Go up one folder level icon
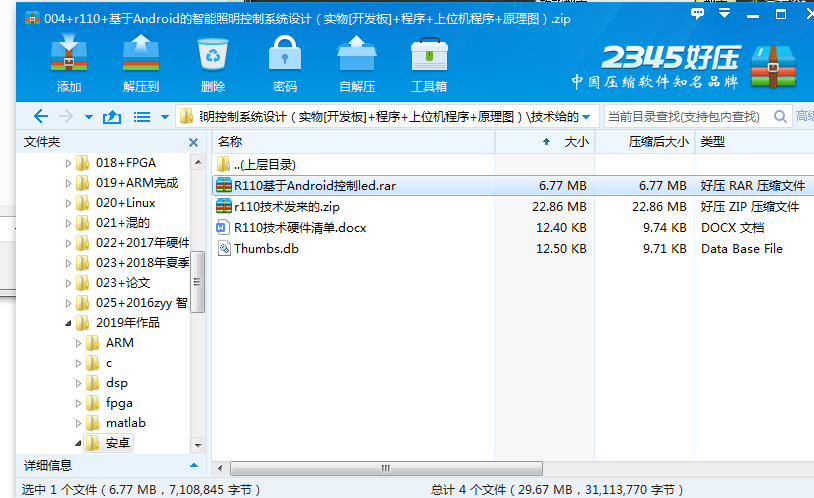The height and width of the screenshot is (498, 814). pyautogui.click(x=112, y=117)
